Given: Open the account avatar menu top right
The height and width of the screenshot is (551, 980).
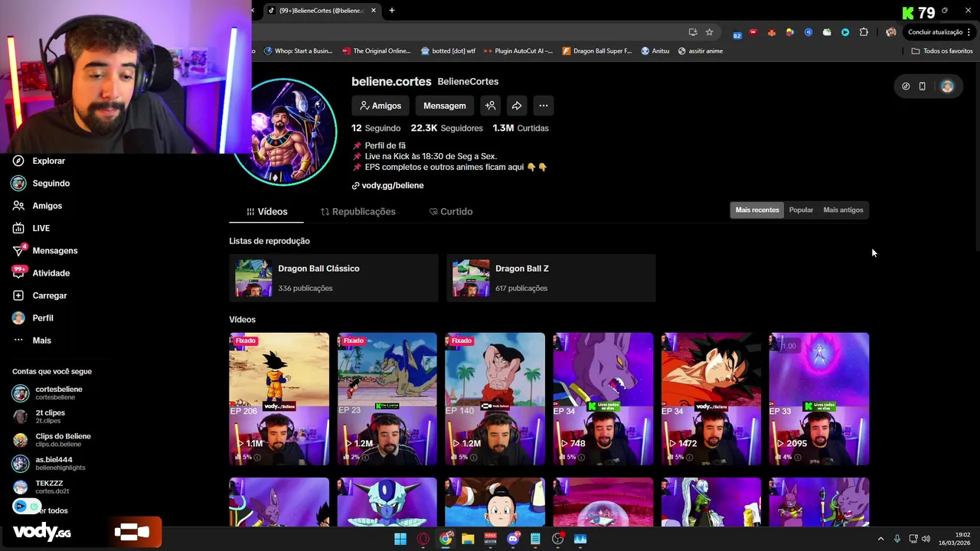Looking at the screenshot, I should click(947, 86).
